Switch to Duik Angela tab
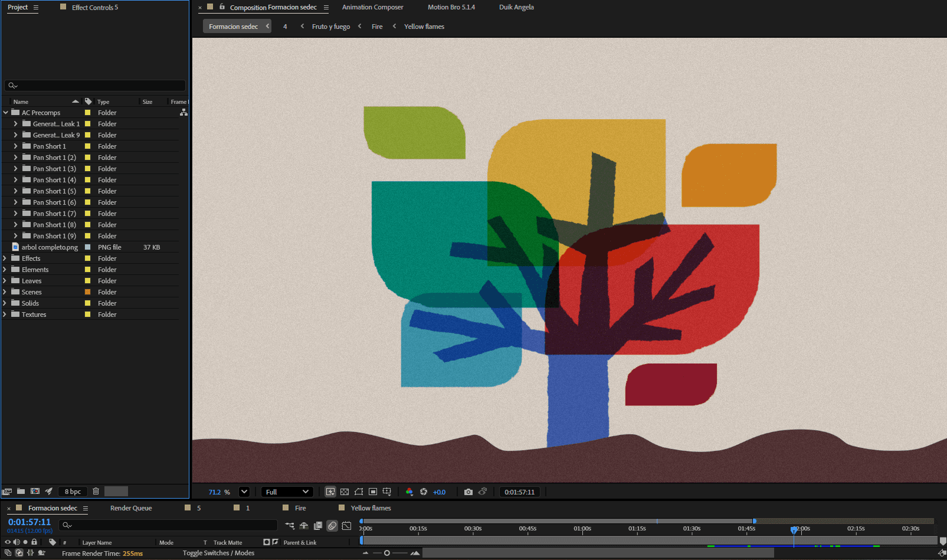The width and height of the screenshot is (947, 560). pos(516,7)
